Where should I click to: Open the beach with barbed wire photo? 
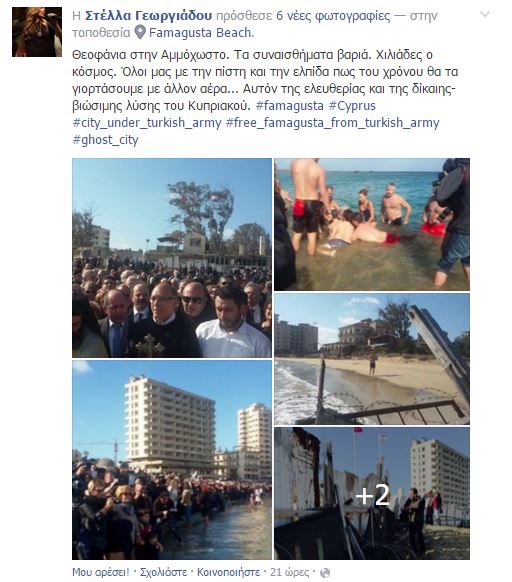point(372,359)
